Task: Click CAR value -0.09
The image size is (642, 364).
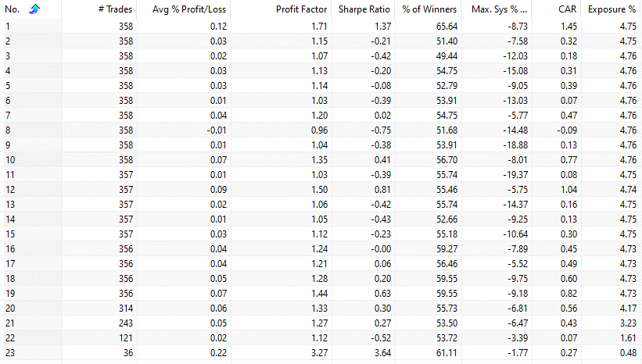Action: coord(567,130)
